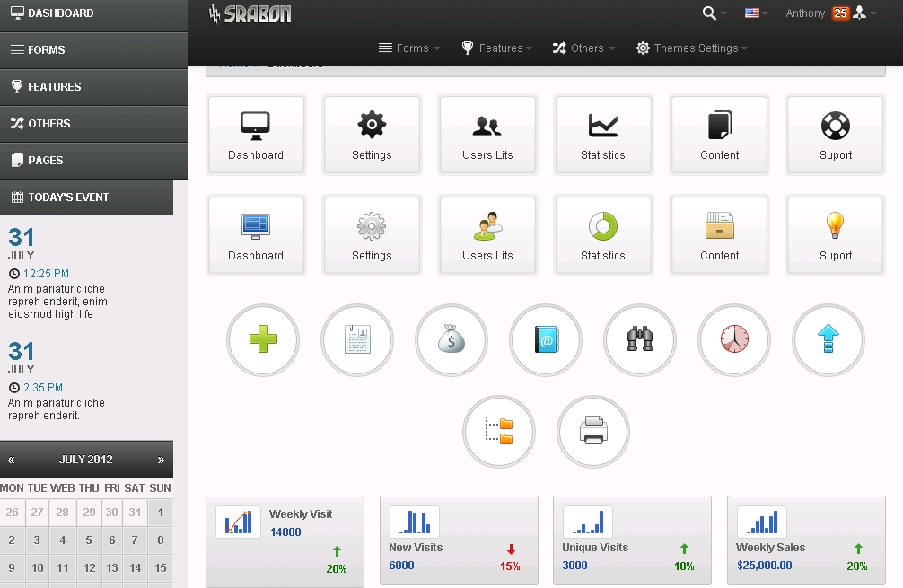Click the blue upload arrow icon

point(828,340)
